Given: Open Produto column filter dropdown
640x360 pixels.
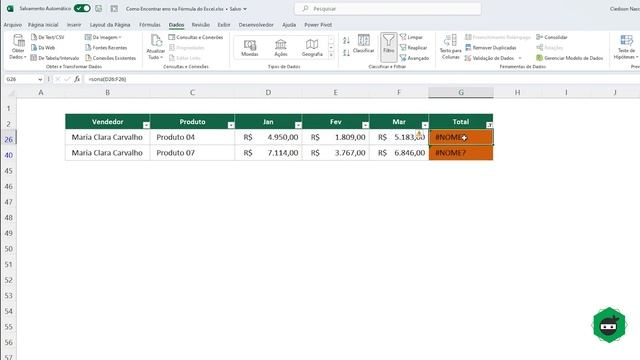Looking at the screenshot, I should coord(231,125).
